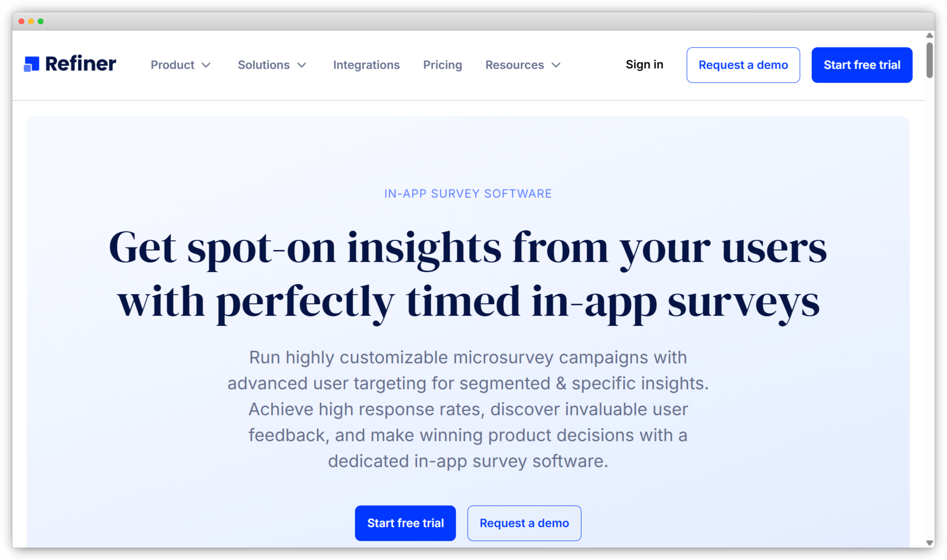Click the yellow minimize traffic light

tap(31, 22)
